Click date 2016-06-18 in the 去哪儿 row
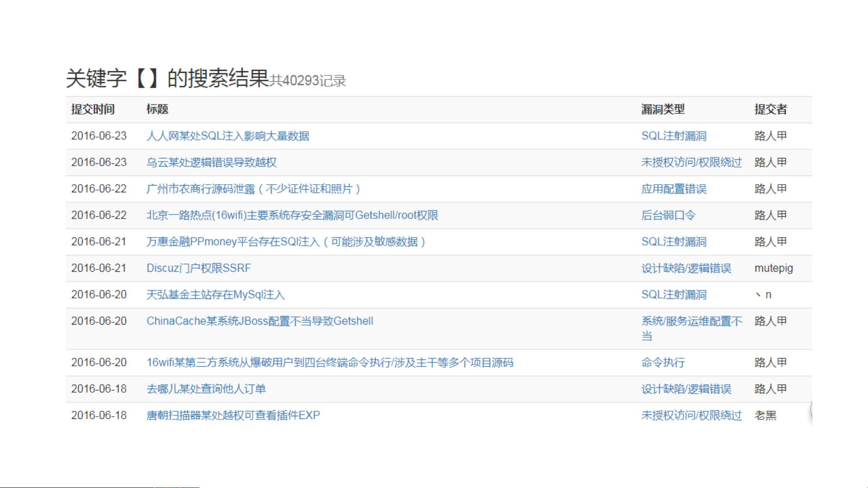Image resolution: width=868 pixels, height=488 pixels. point(99,389)
